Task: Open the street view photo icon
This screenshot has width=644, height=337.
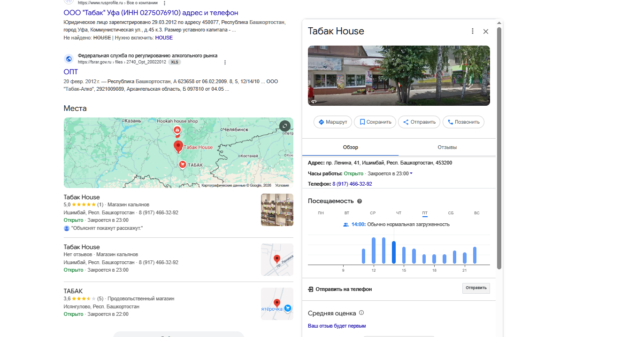Action: pyautogui.click(x=314, y=101)
